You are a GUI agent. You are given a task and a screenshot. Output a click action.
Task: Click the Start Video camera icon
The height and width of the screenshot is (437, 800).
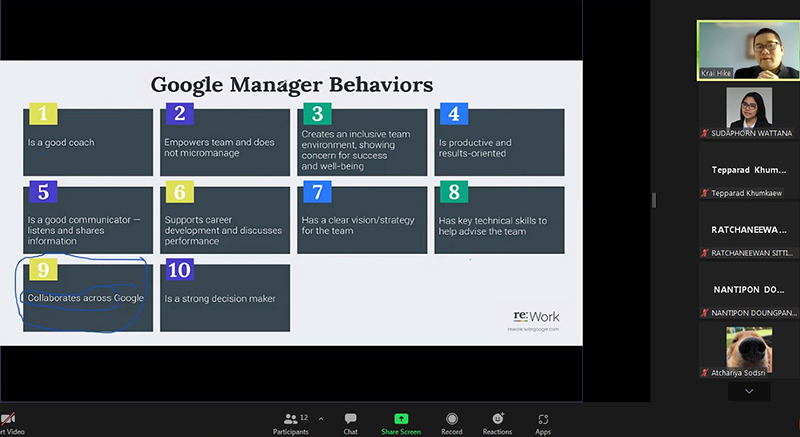8,419
